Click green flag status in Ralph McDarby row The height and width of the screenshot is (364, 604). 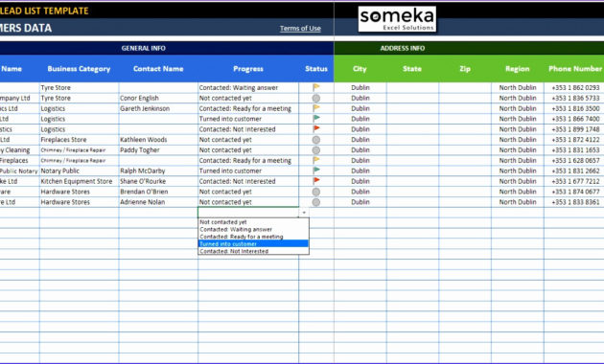316,171
